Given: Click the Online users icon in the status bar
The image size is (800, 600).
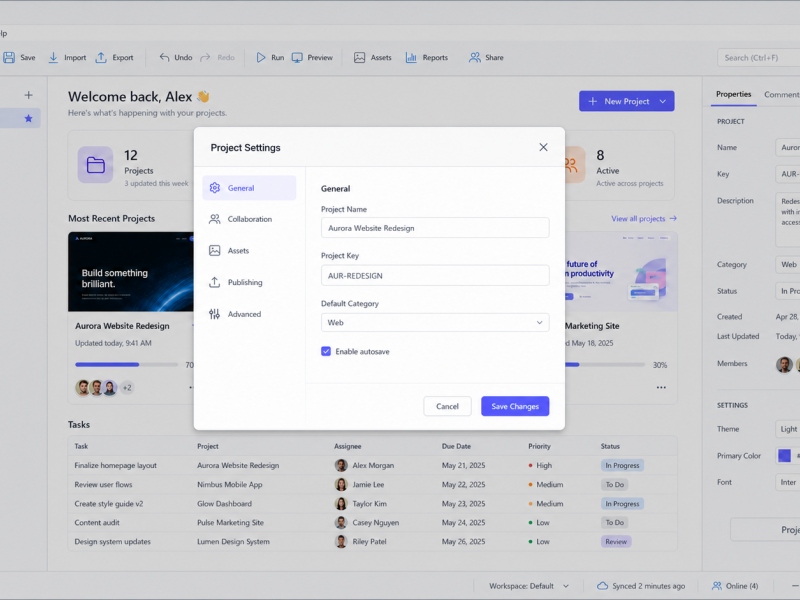Looking at the screenshot, I should tap(717, 586).
